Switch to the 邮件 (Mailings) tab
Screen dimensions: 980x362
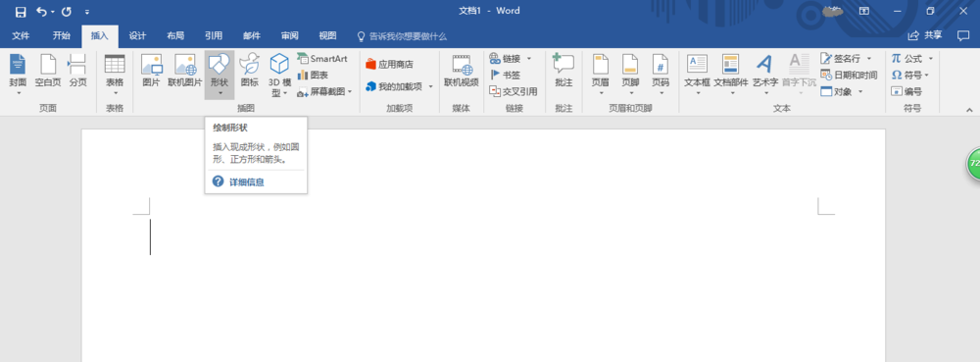pos(252,35)
